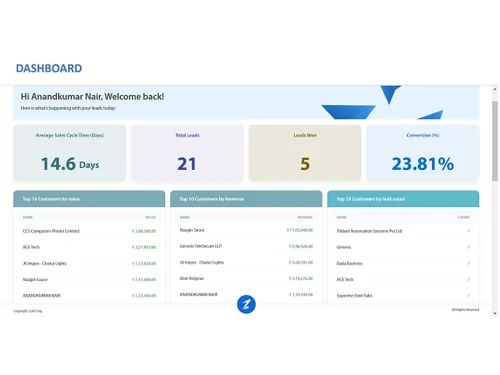
Task: Sort by VALUE column header
Action: (150, 217)
